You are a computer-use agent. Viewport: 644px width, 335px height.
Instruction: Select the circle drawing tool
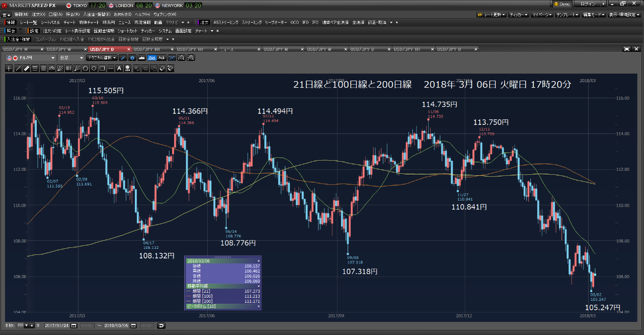click(94, 68)
